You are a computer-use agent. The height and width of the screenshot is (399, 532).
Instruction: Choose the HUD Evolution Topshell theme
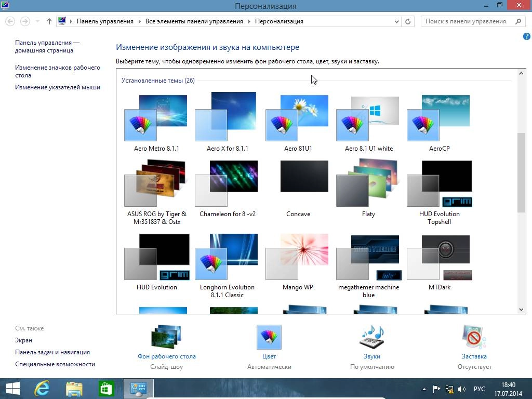pos(438,192)
